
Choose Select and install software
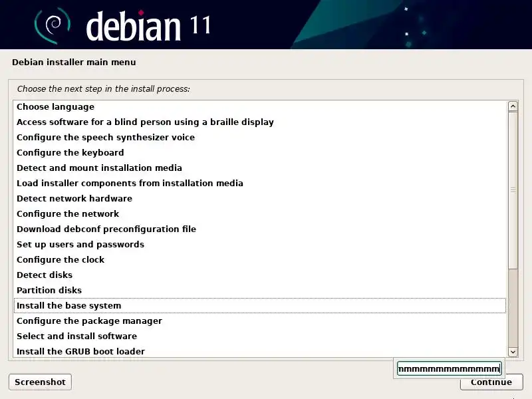tap(260, 336)
